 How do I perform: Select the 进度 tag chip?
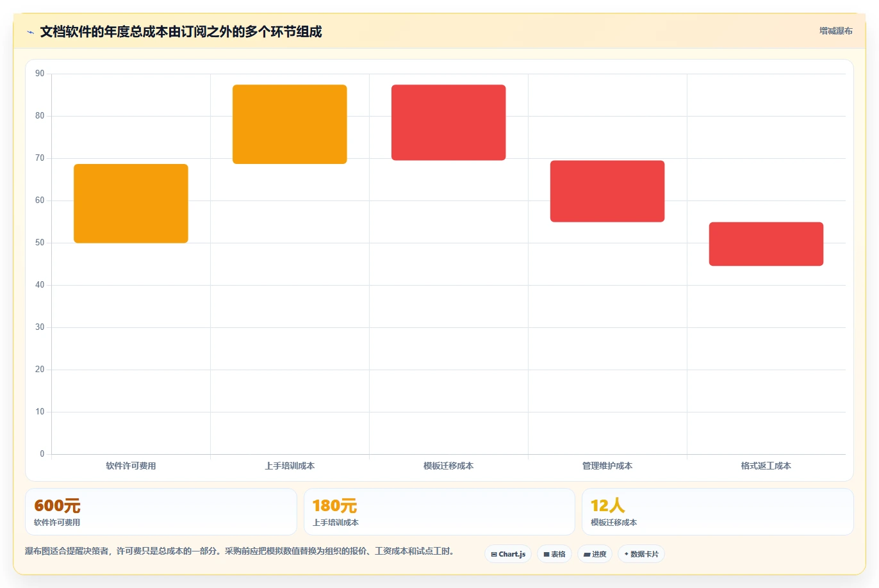tap(595, 554)
